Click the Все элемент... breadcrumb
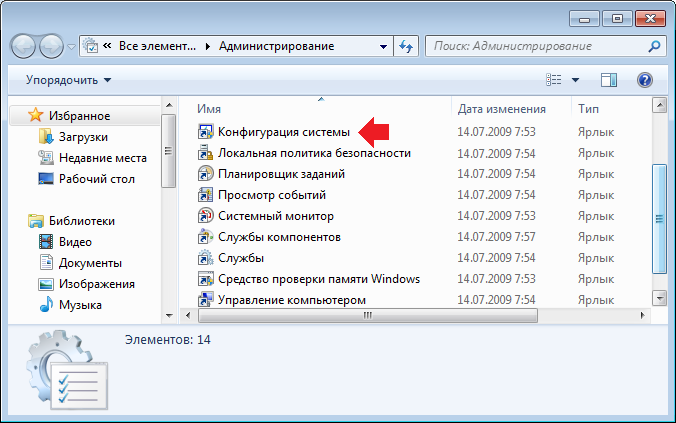 coord(157,46)
